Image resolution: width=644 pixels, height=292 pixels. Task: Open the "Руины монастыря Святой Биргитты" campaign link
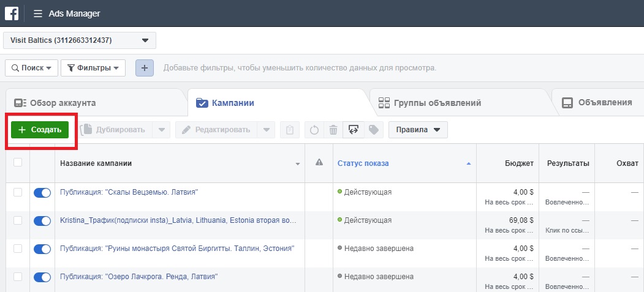click(x=177, y=249)
